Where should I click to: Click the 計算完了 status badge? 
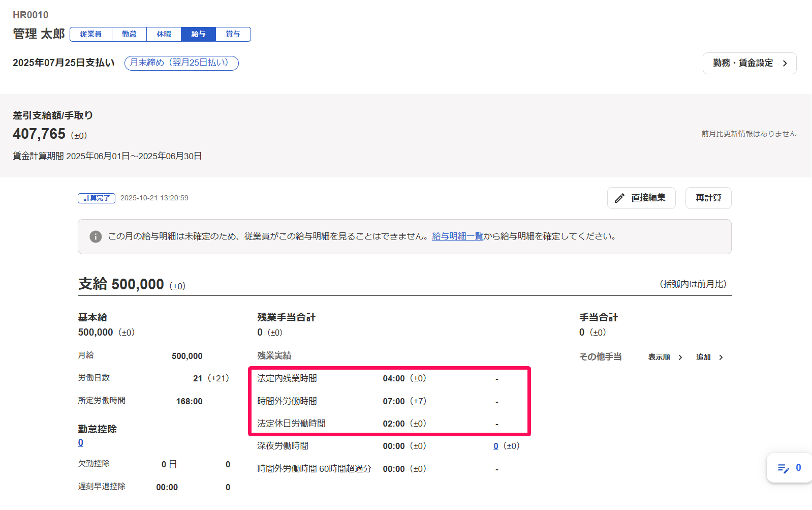click(x=97, y=198)
